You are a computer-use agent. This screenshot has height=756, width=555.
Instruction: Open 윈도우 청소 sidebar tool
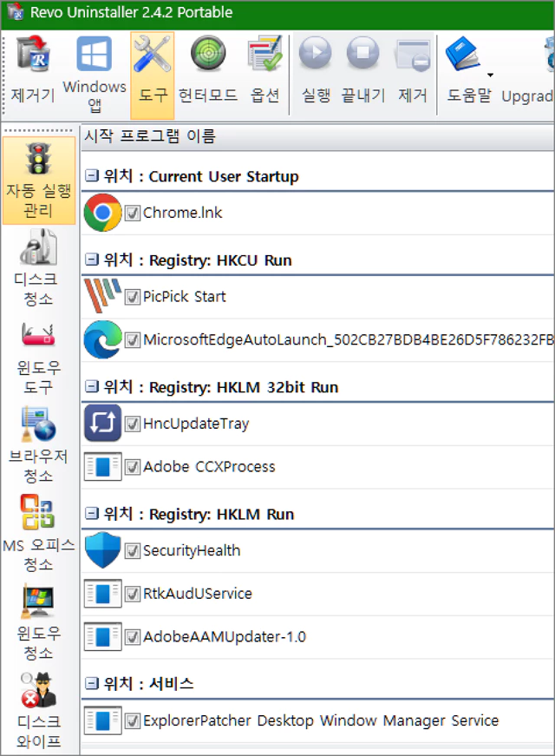(x=38, y=623)
